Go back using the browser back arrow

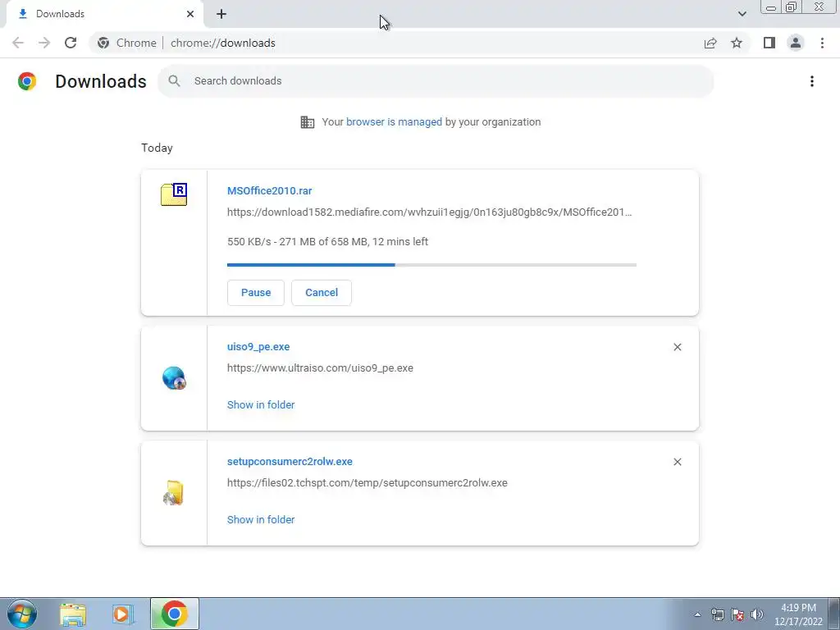click(x=18, y=43)
